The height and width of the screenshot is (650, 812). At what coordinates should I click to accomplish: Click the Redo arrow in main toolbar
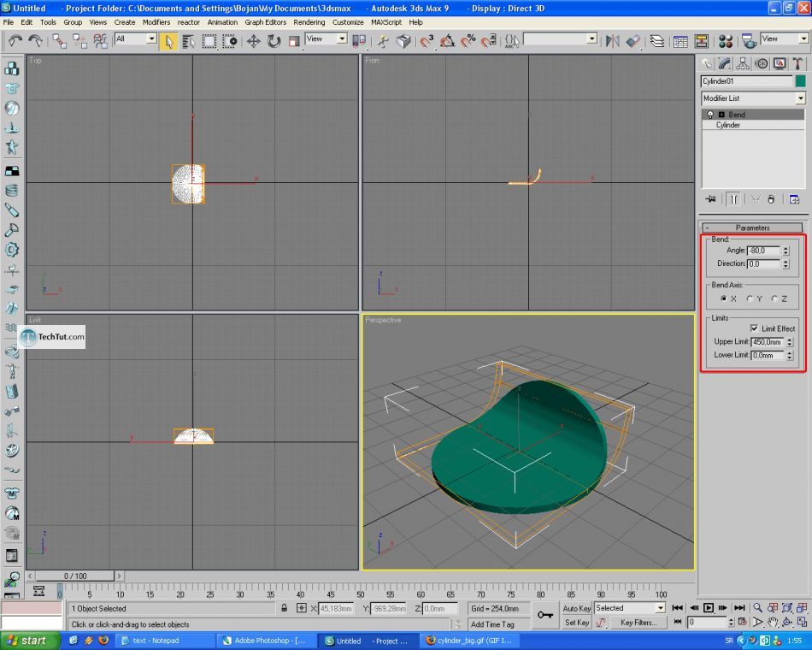coord(35,41)
